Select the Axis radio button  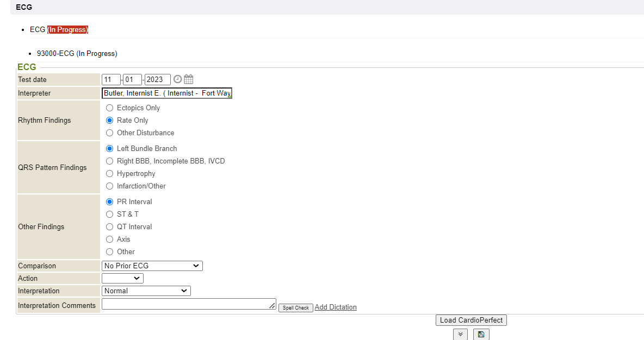coord(110,240)
